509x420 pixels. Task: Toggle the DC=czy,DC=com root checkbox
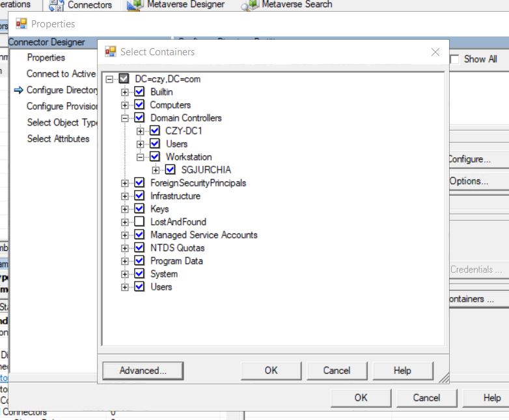coord(124,79)
